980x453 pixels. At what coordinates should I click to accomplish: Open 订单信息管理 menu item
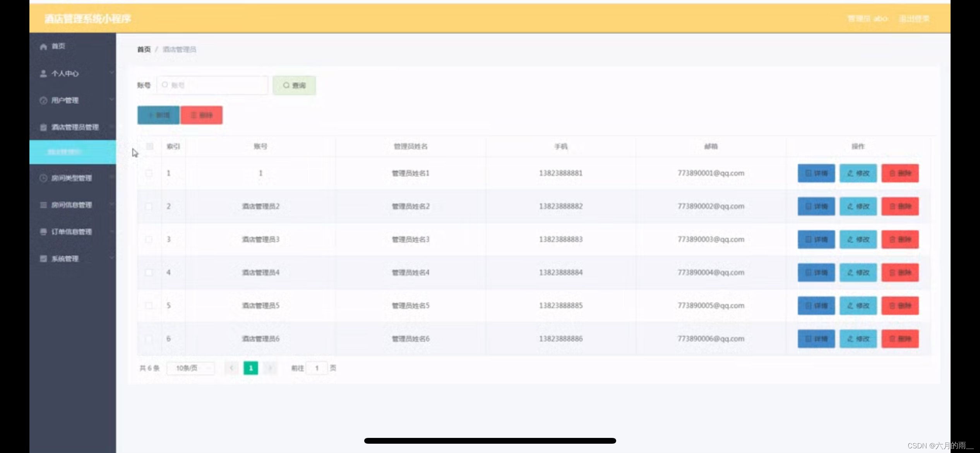(73, 232)
